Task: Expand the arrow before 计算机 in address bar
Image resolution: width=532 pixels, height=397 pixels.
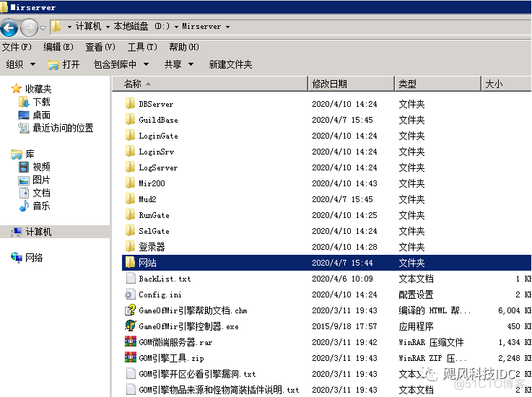Action: click(x=69, y=27)
